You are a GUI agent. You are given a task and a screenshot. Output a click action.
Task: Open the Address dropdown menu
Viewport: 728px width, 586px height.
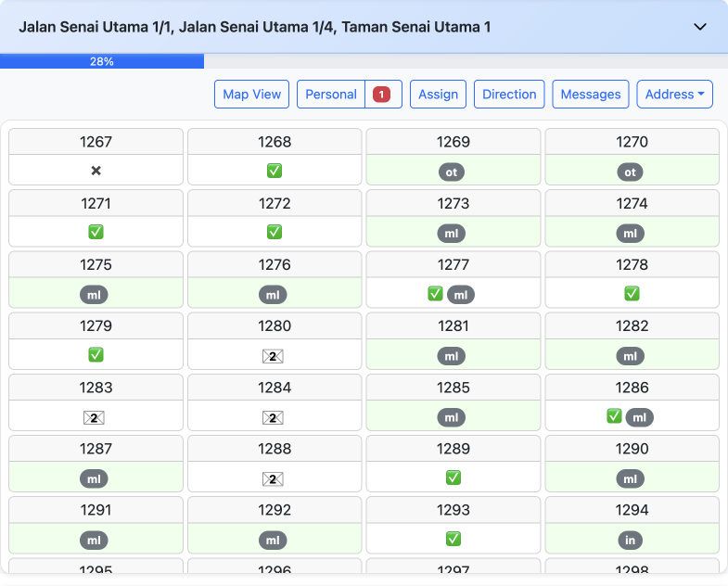click(x=674, y=95)
